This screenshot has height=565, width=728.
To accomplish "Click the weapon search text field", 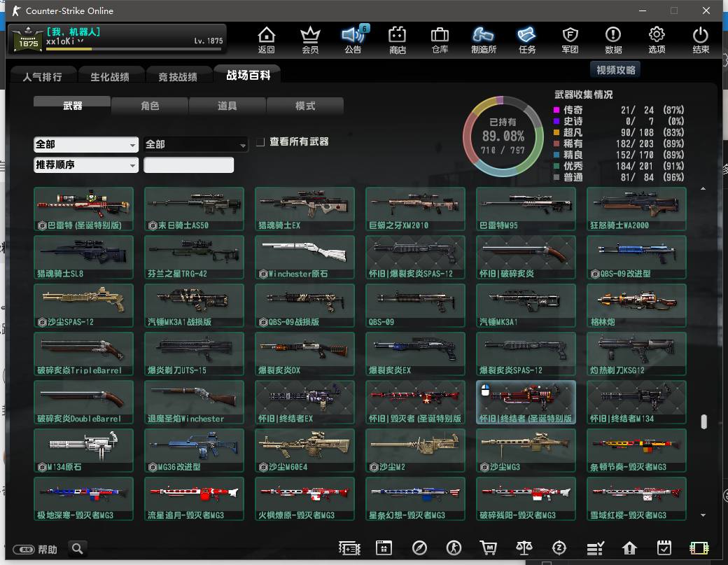I will (x=188, y=165).
